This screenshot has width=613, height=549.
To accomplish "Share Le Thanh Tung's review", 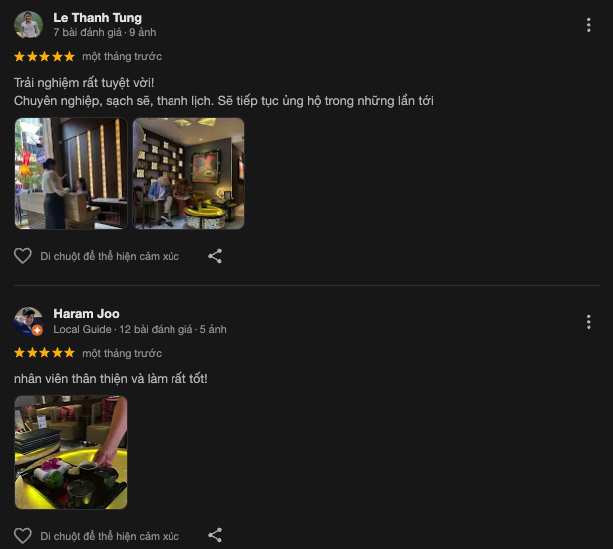I will click(x=215, y=256).
